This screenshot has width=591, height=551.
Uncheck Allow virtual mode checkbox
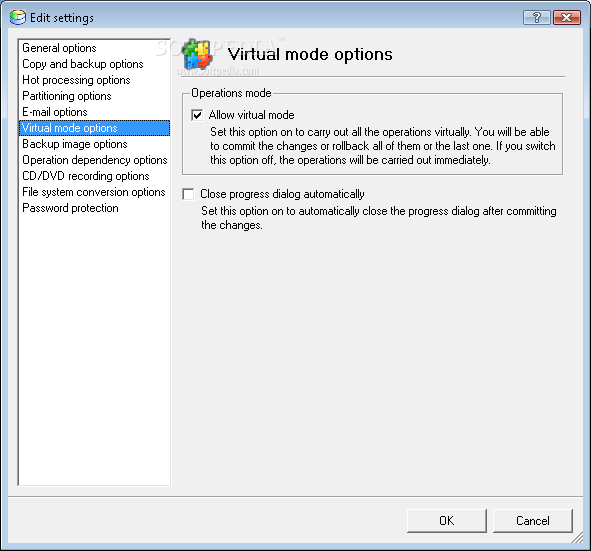[197, 115]
